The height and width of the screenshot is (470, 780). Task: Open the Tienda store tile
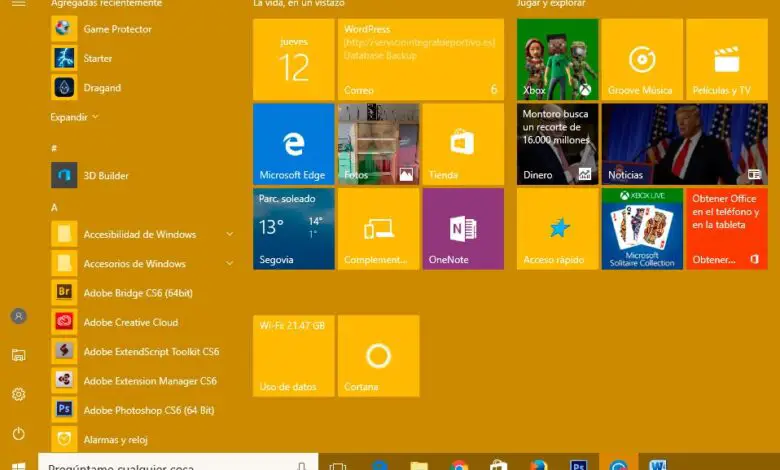(x=463, y=144)
